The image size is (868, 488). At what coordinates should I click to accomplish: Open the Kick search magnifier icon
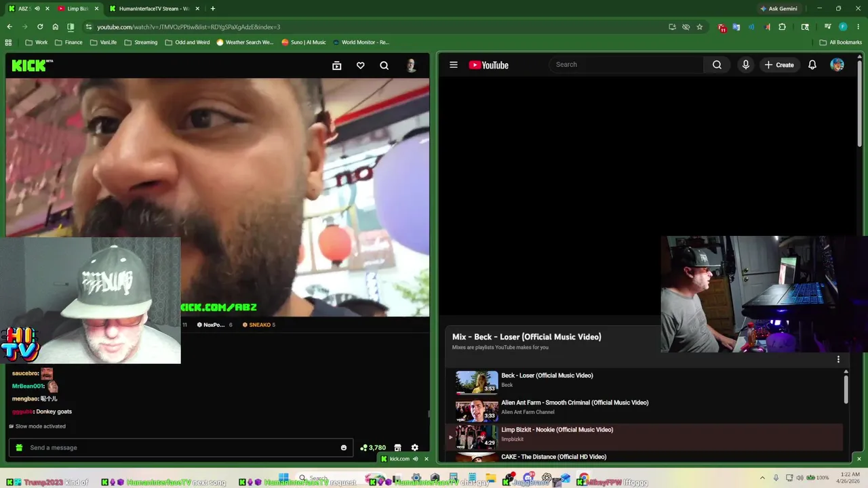coord(384,66)
